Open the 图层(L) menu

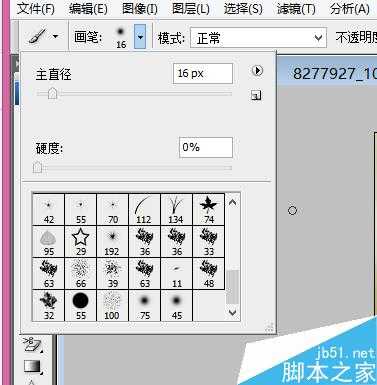click(x=191, y=8)
